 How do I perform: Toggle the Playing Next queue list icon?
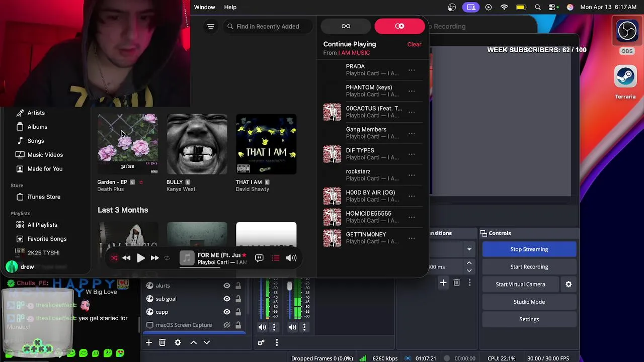tap(275, 258)
